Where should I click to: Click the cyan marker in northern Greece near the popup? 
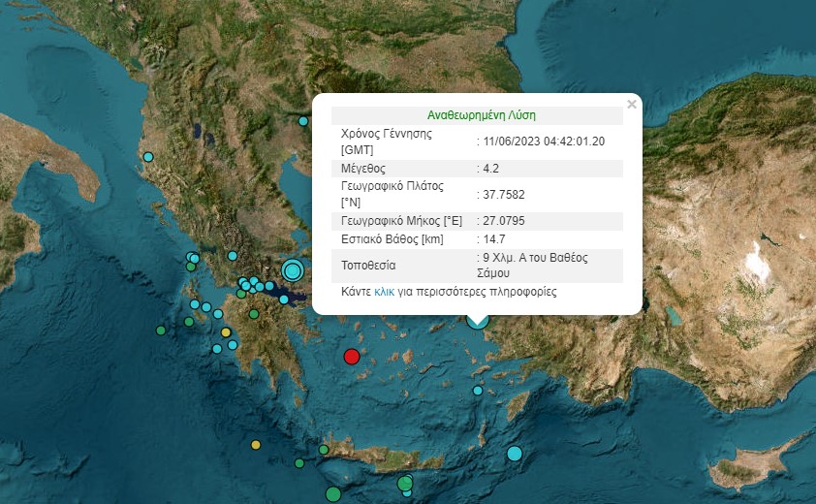pyautogui.click(x=303, y=121)
